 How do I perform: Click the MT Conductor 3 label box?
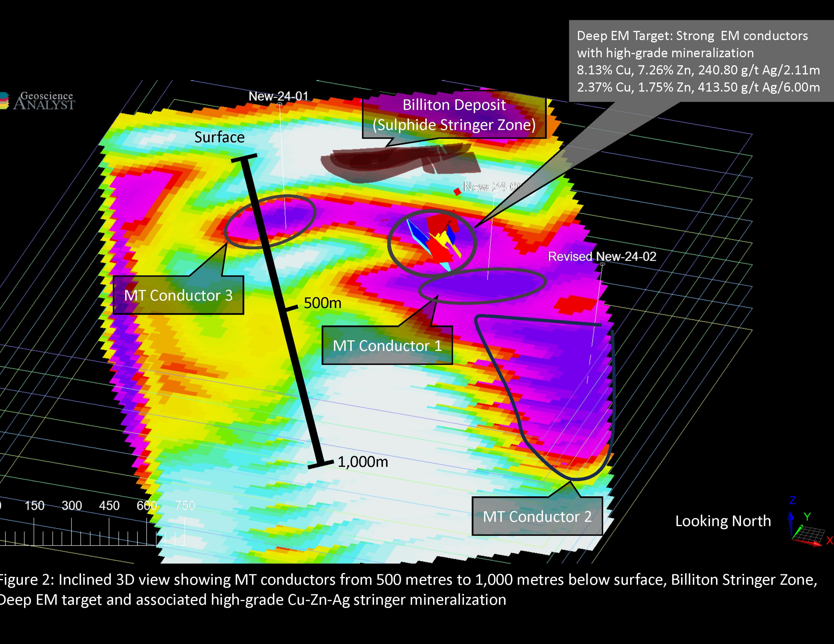[x=178, y=295]
